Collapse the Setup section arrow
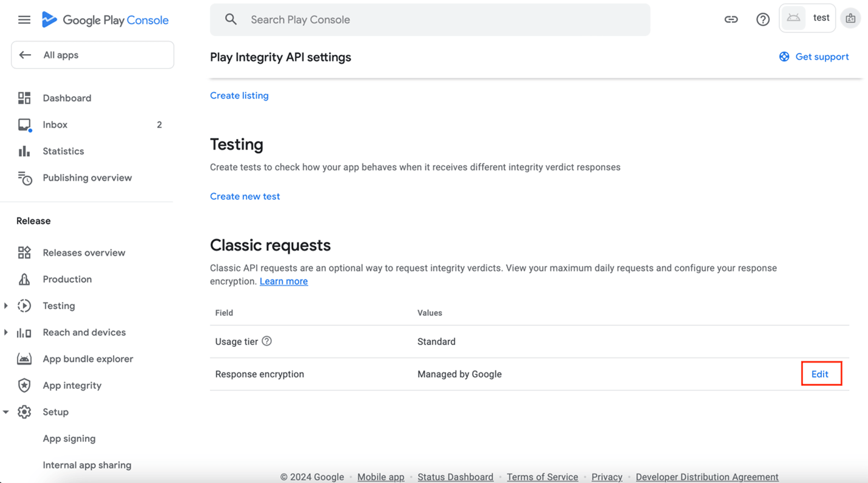This screenshot has width=868, height=483. pos(6,412)
